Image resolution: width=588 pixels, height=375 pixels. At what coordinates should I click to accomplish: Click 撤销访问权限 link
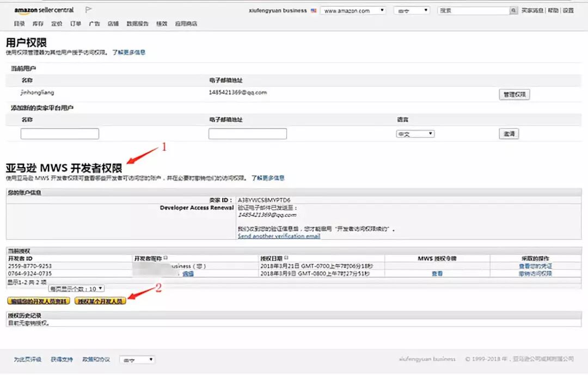coord(535,274)
